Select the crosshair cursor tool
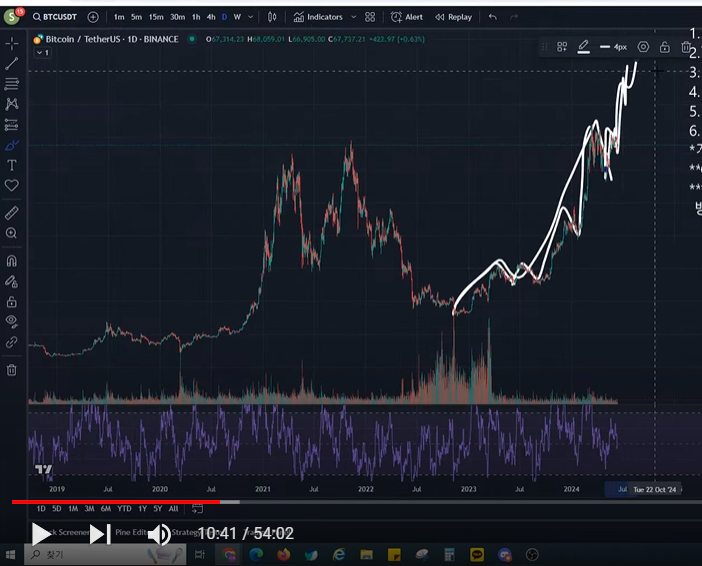This screenshot has width=702, height=566. point(12,43)
